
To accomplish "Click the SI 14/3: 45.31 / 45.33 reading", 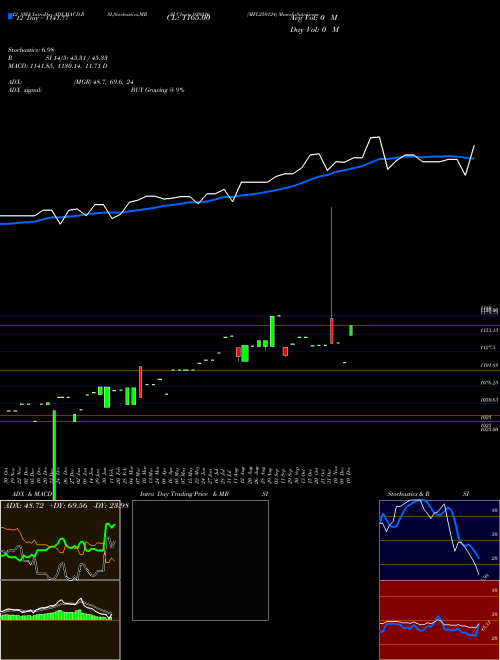I will point(77,58).
